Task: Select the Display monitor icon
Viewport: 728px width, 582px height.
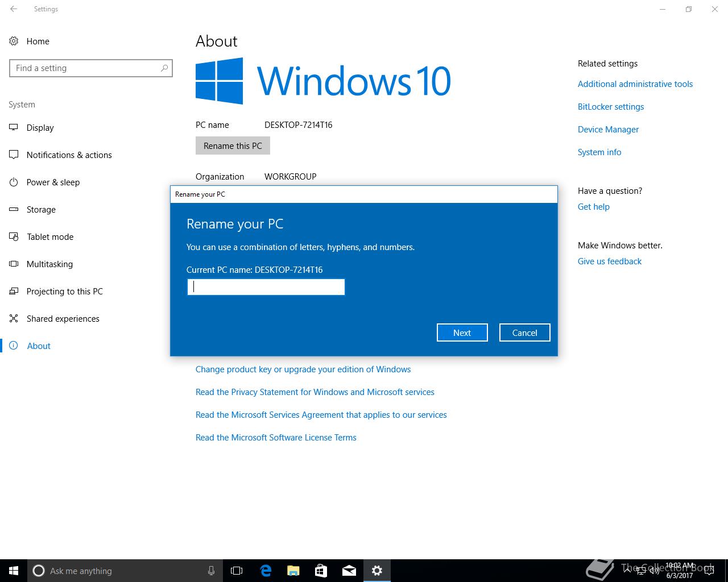Action: point(14,127)
